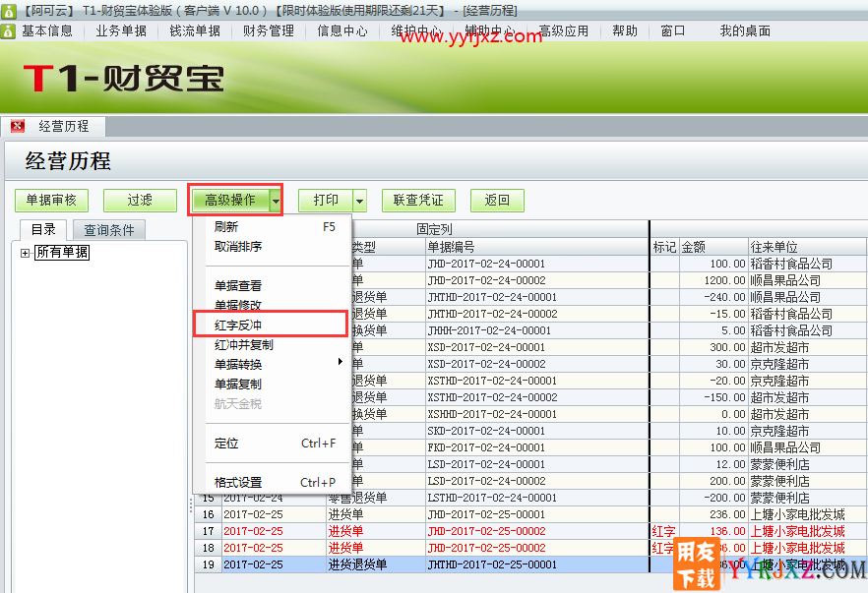
Task: Open the 信息中心 menu
Action: click(x=342, y=31)
